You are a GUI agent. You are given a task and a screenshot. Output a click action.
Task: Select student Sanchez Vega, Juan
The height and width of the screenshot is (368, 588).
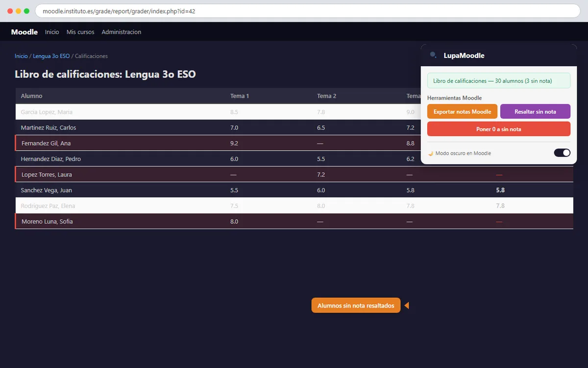point(47,190)
